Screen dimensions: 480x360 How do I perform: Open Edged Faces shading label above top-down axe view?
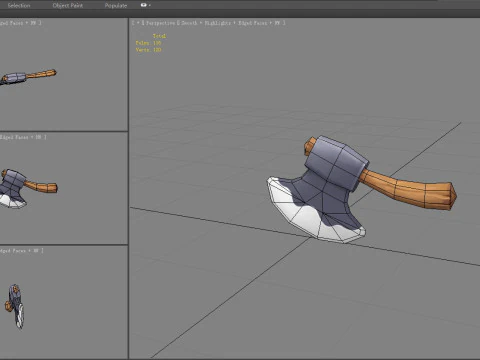[x=12, y=23]
